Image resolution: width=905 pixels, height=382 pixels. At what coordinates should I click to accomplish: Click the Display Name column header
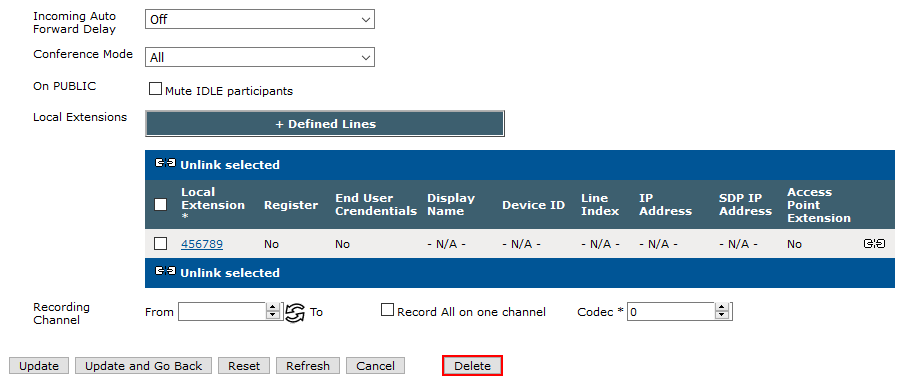pyautogui.click(x=451, y=205)
